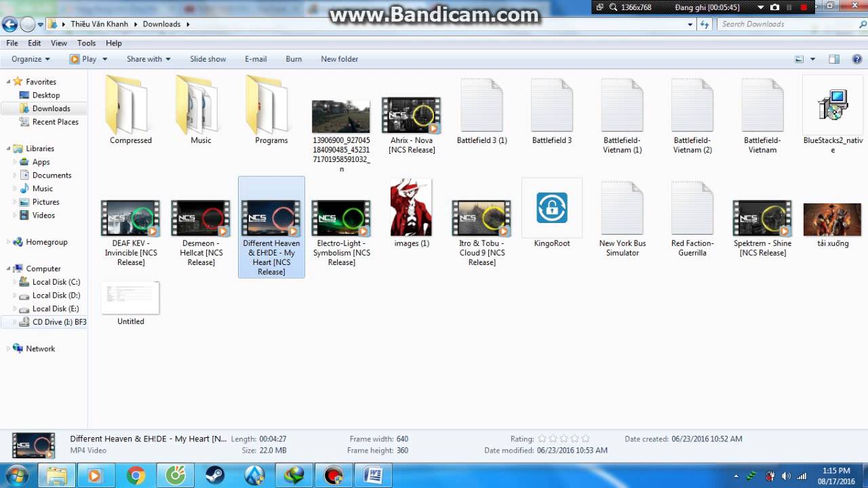This screenshot has height=488, width=868.
Task: Select the tải xuống image
Action: pos(833,225)
